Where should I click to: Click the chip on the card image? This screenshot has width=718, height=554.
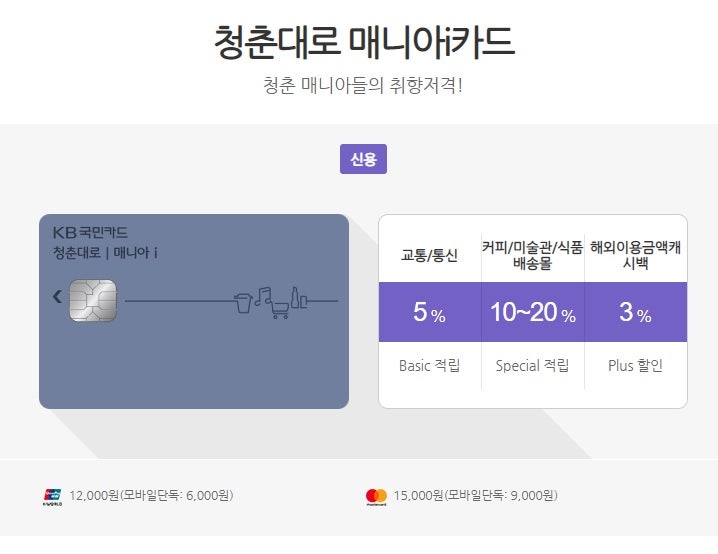tap(93, 301)
